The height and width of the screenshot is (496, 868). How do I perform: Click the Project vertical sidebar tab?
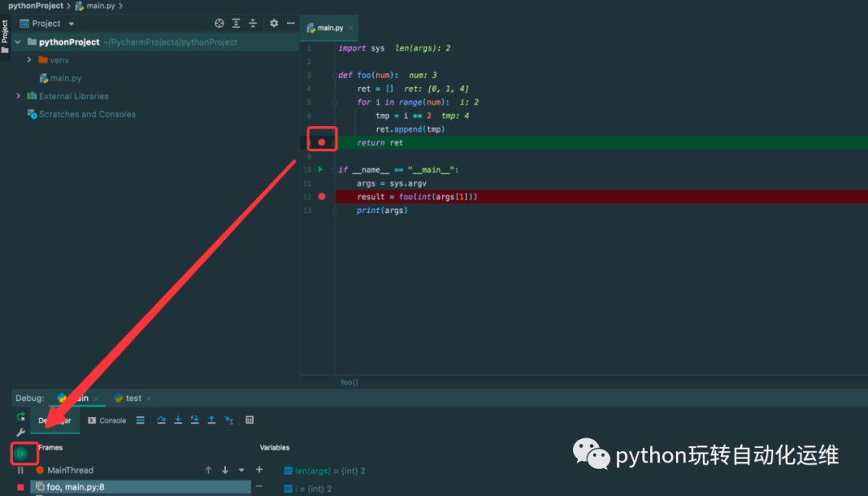point(5,36)
